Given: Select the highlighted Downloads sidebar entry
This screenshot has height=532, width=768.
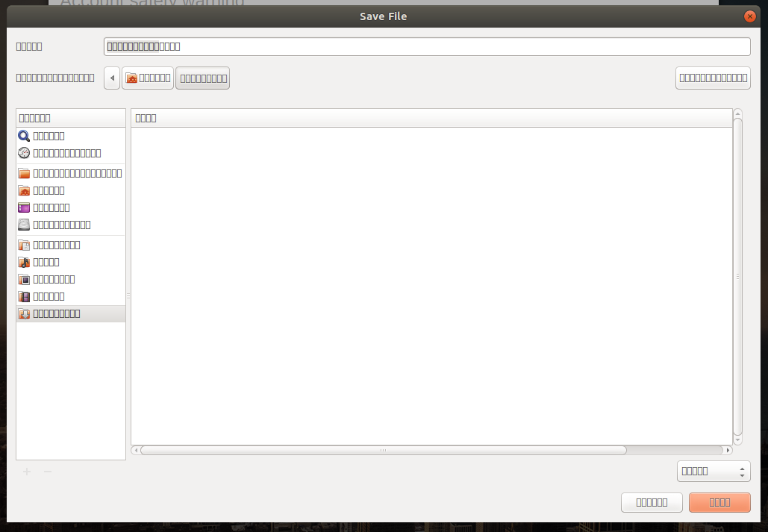Looking at the screenshot, I should 70,313.
